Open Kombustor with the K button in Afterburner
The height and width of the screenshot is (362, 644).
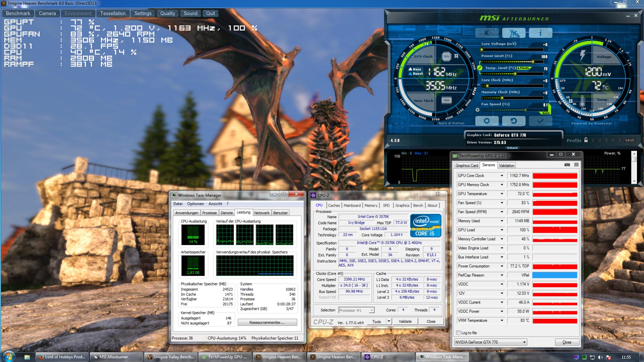(x=487, y=33)
